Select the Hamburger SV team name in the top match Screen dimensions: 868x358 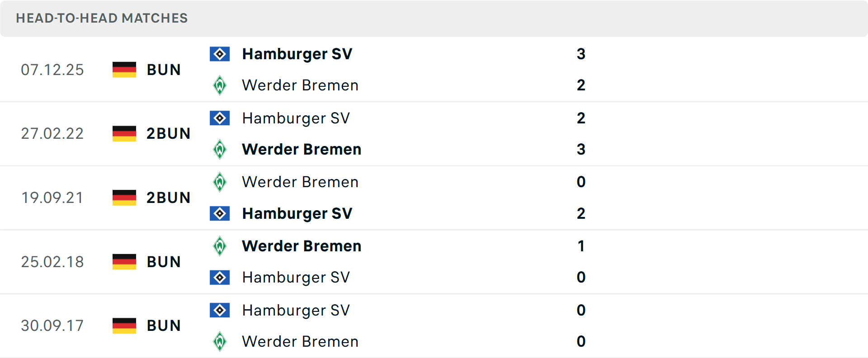coord(297,54)
